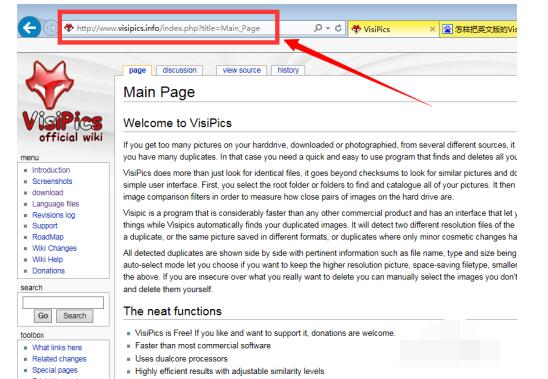Click the Go button under search
Viewport: 548px width, 379px height.
(43, 316)
